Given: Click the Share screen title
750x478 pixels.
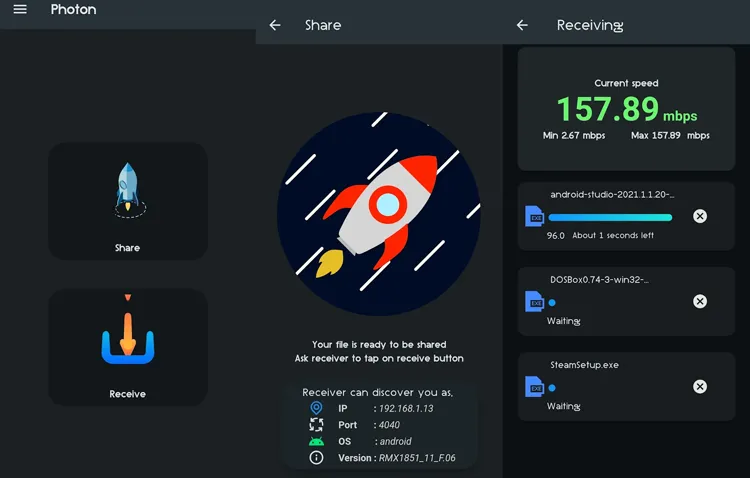Looking at the screenshot, I should [x=323, y=25].
